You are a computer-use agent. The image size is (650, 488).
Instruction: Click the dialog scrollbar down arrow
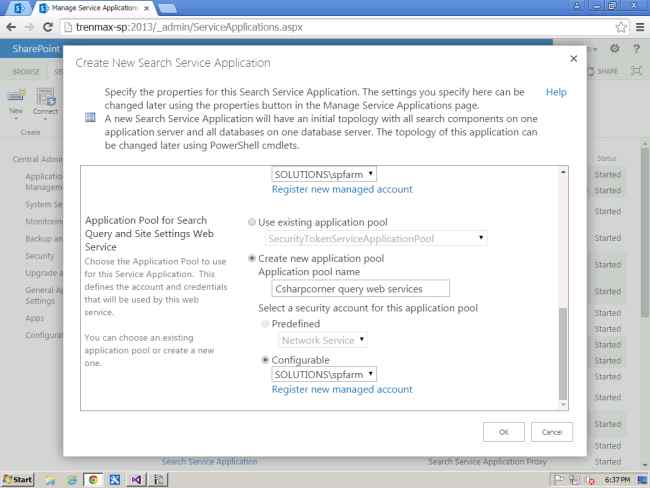[x=563, y=404]
